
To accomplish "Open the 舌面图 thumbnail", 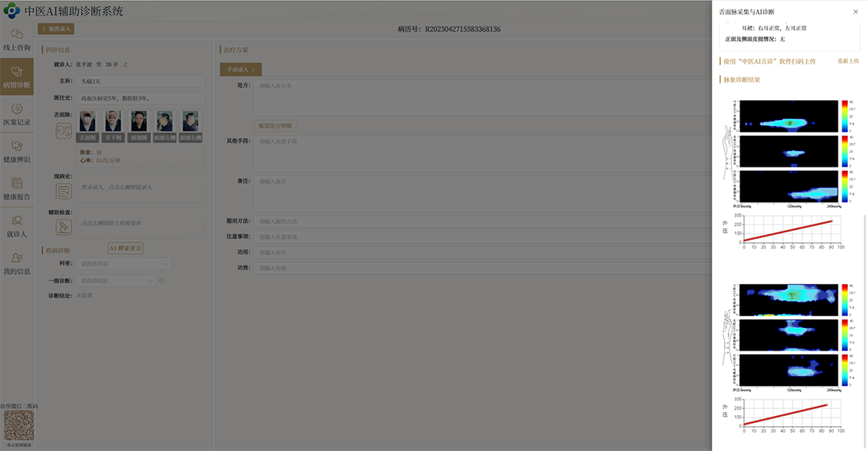I will point(87,125).
